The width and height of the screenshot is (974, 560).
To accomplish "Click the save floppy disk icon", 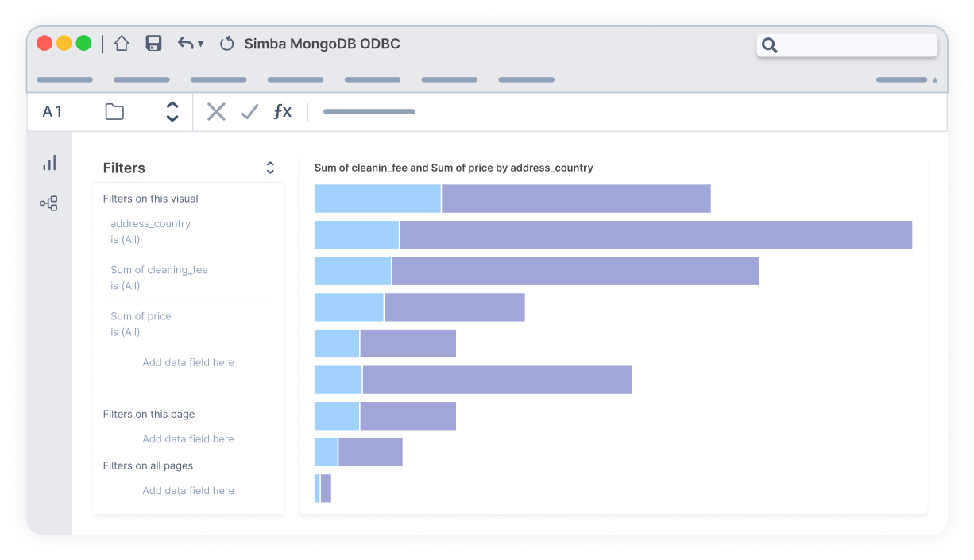I will click(x=154, y=44).
